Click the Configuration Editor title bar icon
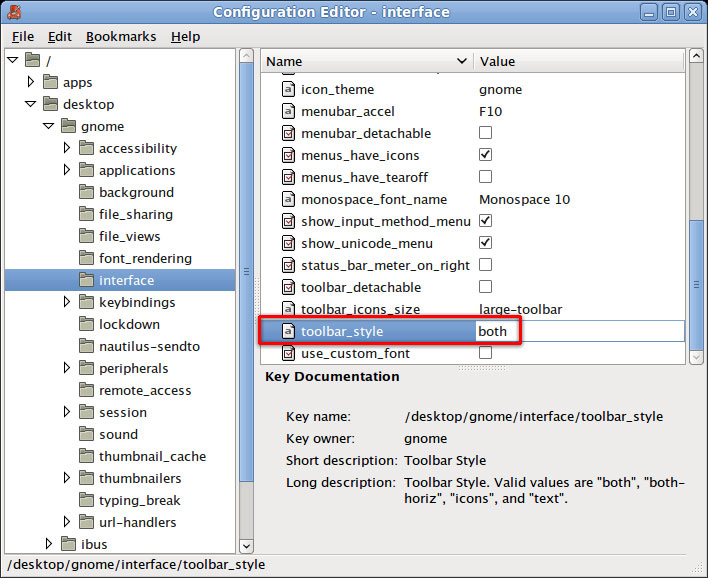 [14, 12]
